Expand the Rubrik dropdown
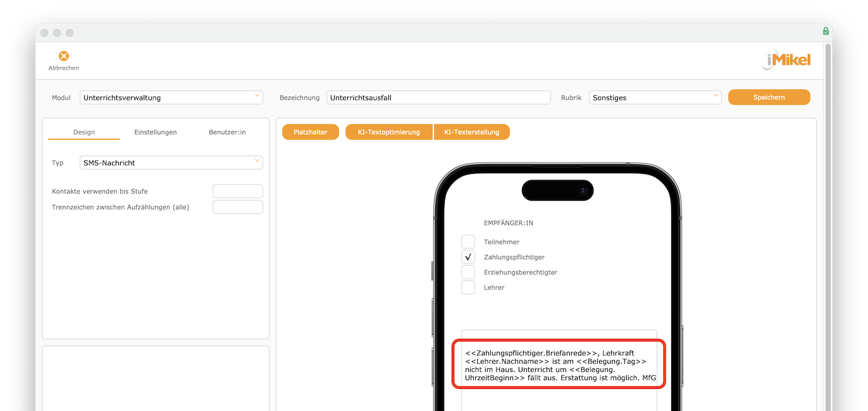The width and height of the screenshot is (868, 411). [x=655, y=97]
